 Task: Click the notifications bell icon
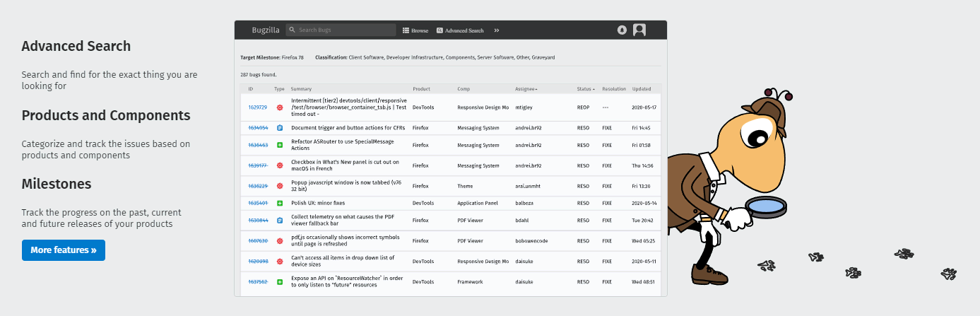[622, 30]
